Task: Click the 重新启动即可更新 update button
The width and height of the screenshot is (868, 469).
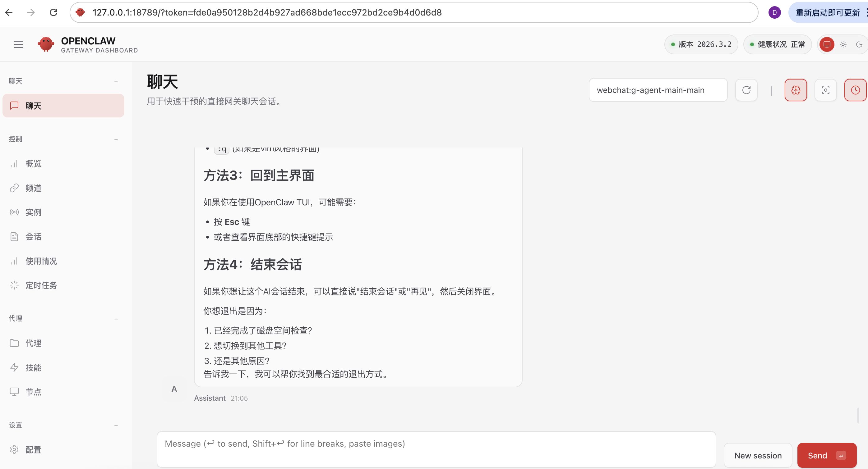Action: [x=828, y=12]
